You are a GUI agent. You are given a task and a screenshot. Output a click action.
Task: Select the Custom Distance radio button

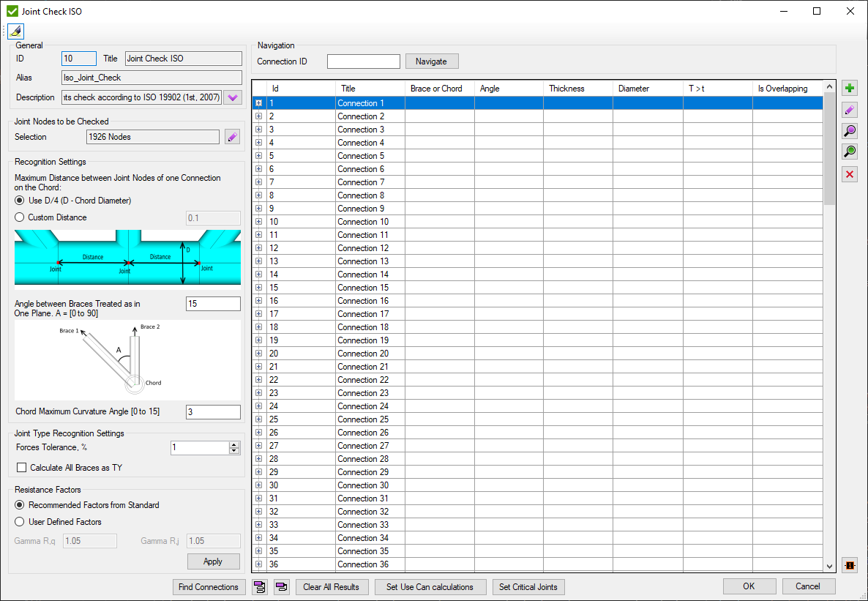click(20, 217)
